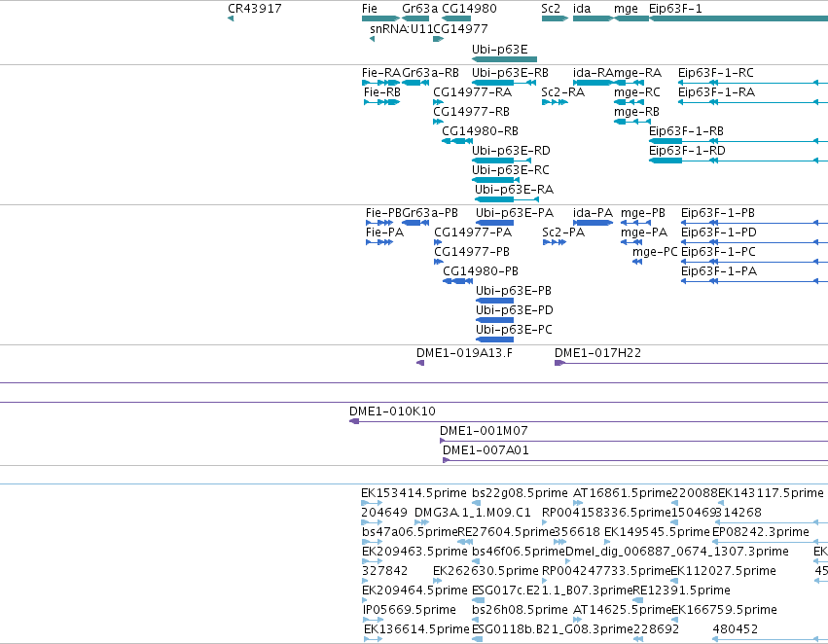
Task: Click transcript Sc2-RA
Action: click(563, 92)
